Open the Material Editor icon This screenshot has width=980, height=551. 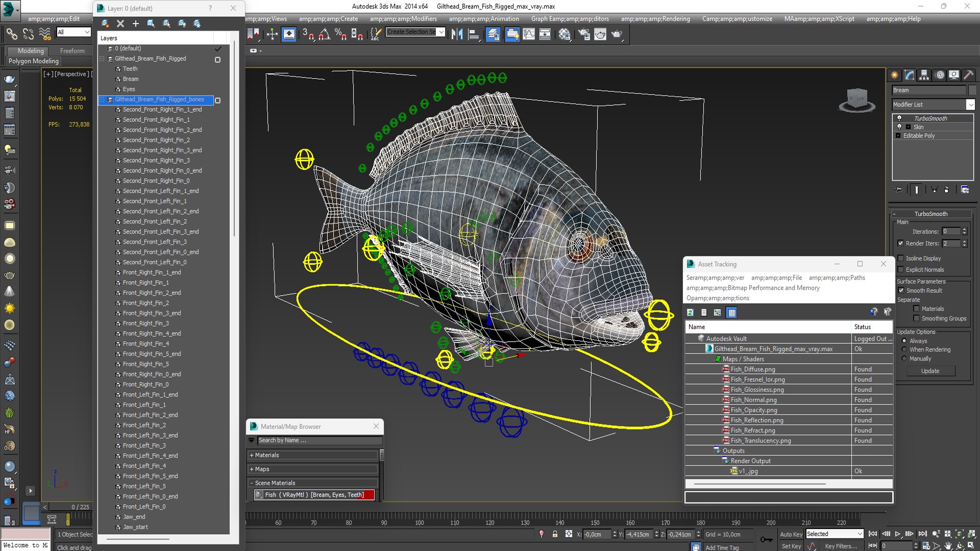click(x=564, y=34)
